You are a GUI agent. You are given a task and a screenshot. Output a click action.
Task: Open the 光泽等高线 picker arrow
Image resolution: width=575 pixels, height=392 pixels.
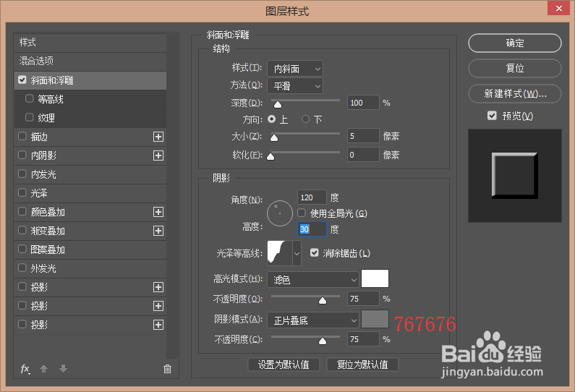[x=297, y=253]
